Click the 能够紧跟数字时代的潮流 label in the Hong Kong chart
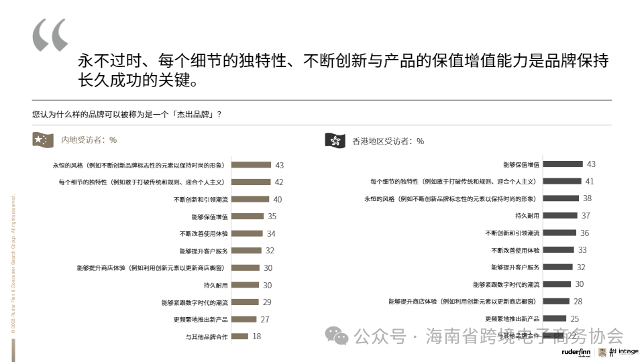This screenshot has height=362, width=644. (x=506, y=284)
